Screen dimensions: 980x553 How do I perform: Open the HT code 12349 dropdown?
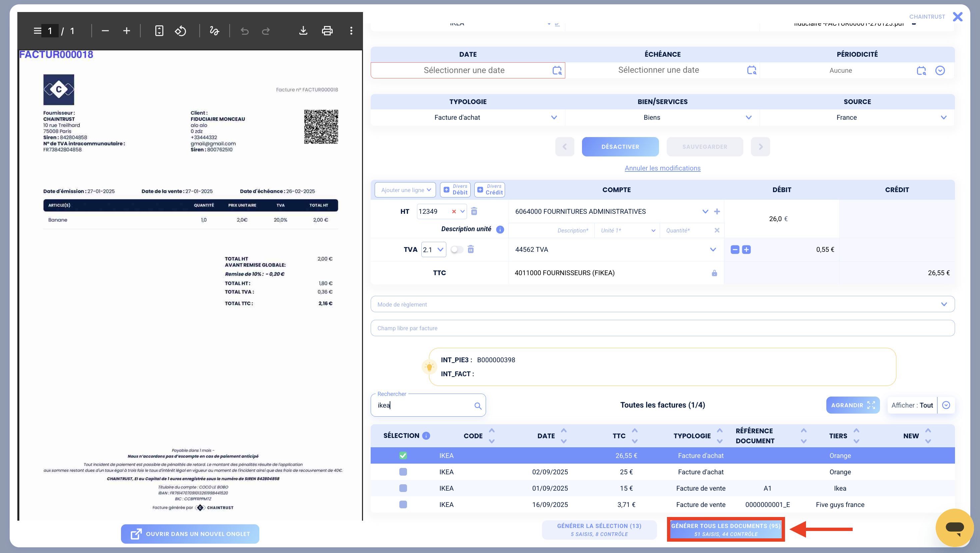click(463, 211)
